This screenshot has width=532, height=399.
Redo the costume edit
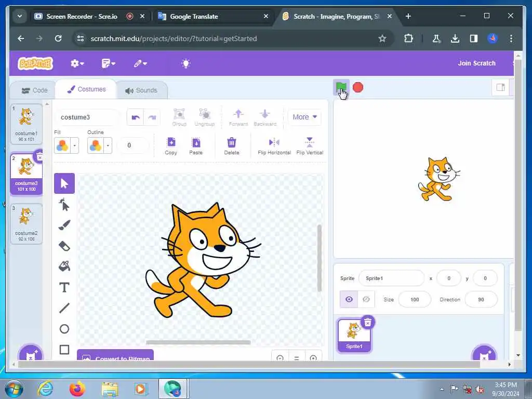pos(152,117)
